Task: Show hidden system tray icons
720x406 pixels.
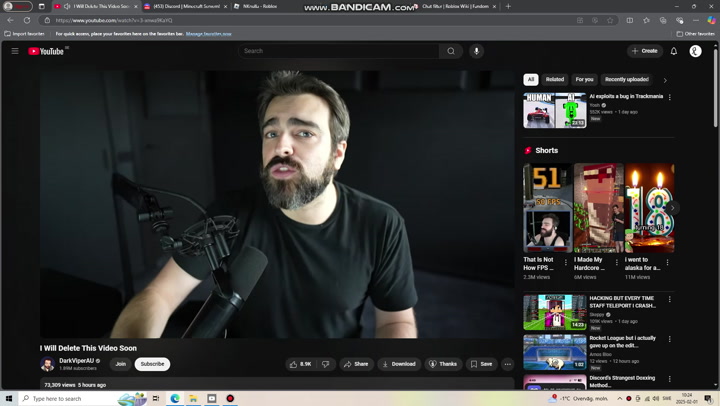Action: pyautogui.click(x=619, y=398)
